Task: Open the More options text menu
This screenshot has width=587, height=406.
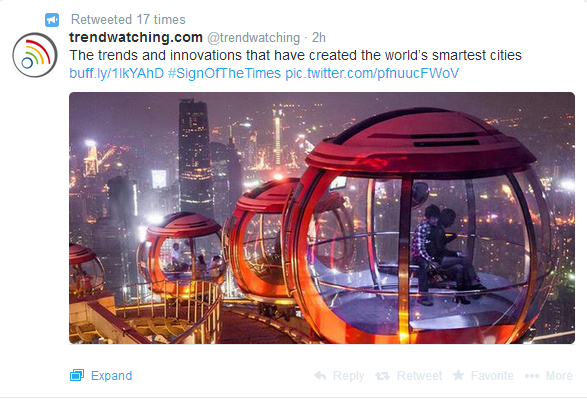Action: pyautogui.click(x=559, y=375)
